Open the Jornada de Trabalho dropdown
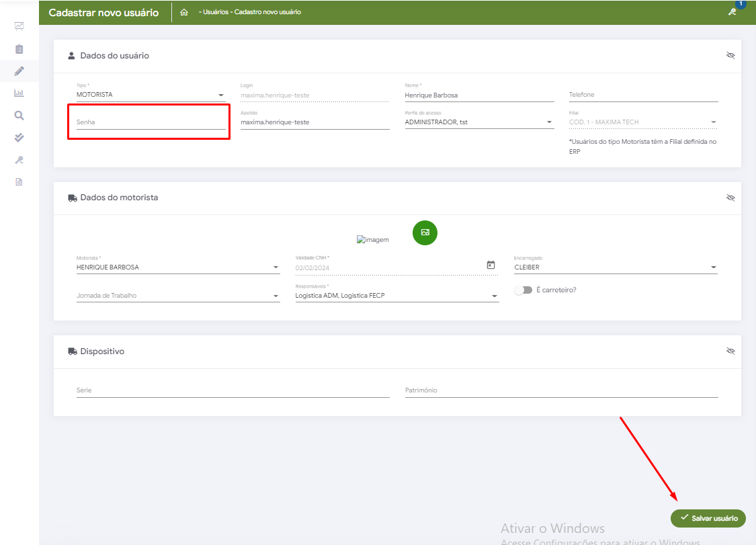This screenshot has height=545, width=756. tap(177, 296)
